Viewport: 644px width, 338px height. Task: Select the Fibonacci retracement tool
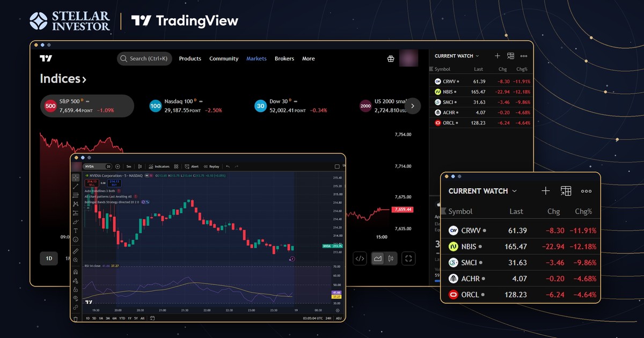76,195
